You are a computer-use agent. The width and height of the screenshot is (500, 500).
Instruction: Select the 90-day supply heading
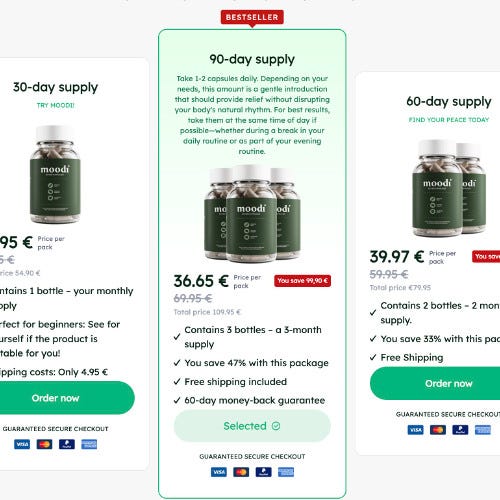coord(252,60)
